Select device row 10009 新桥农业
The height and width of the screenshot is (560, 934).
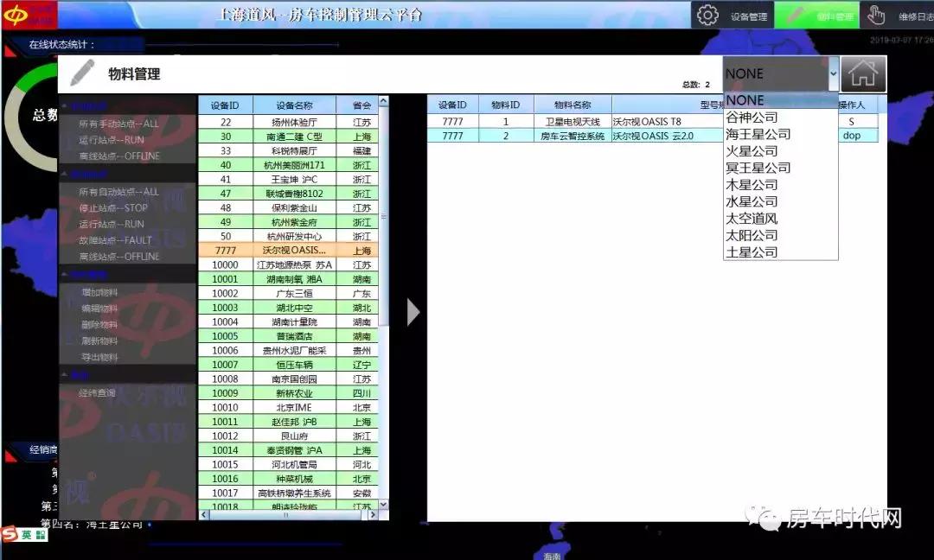point(288,393)
